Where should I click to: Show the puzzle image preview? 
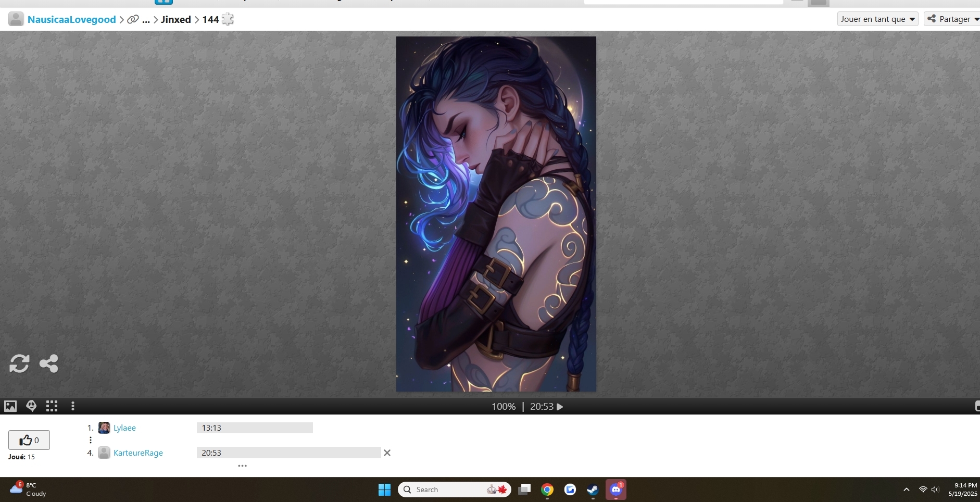coord(10,406)
